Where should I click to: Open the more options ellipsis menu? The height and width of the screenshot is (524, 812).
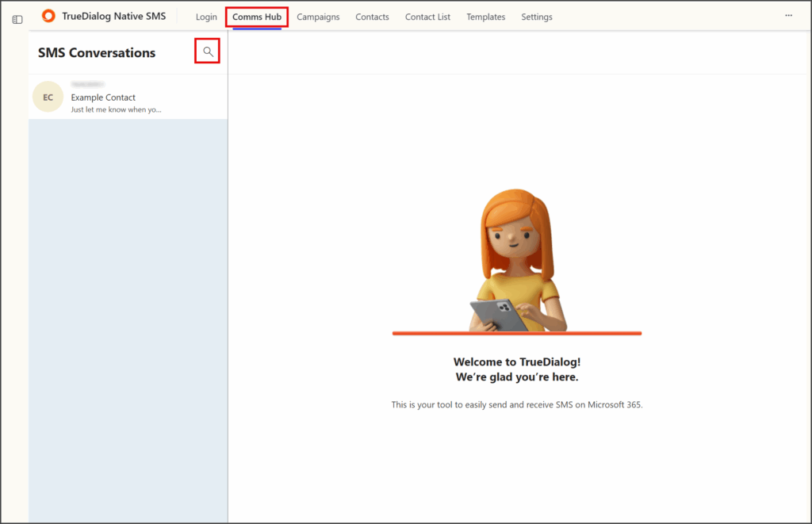click(x=788, y=16)
